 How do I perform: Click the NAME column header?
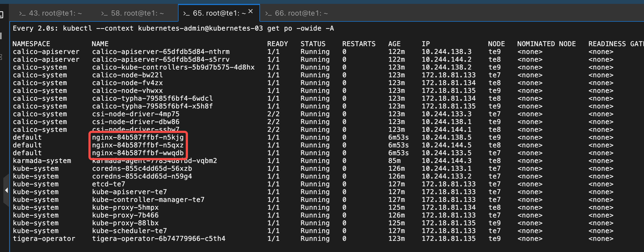100,44
